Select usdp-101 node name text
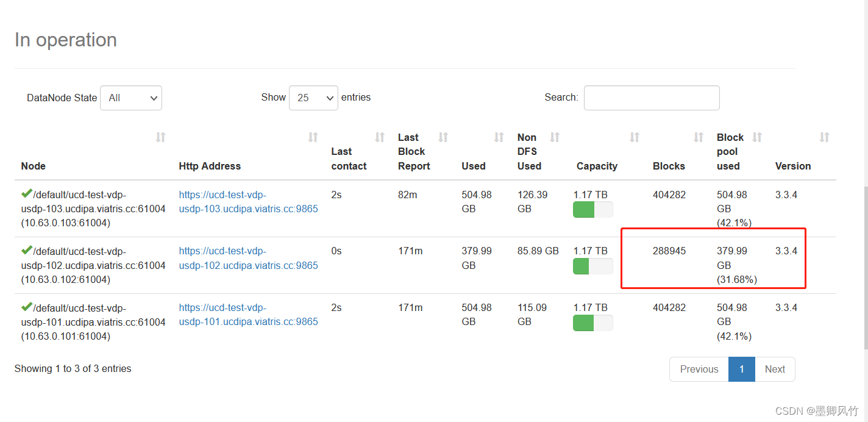The image size is (868, 422). 93,322
